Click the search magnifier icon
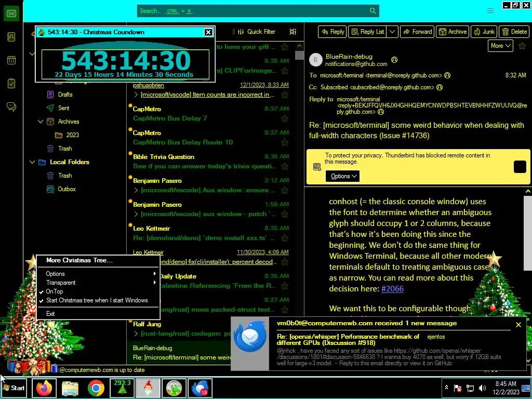The width and height of the screenshot is (532, 399). (x=373, y=11)
